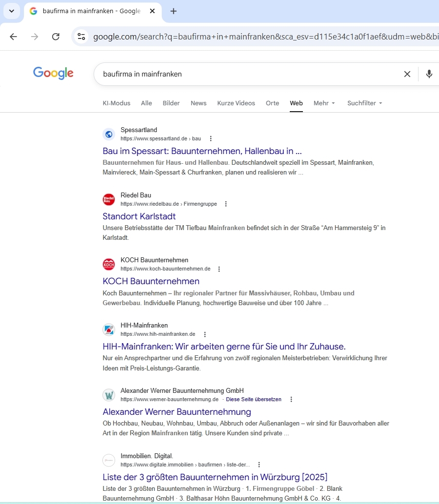The width and height of the screenshot is (439, 504).
Task: Click Diese Seite übersetzen link
Action: pyautogui.click(x=254, y=399)
